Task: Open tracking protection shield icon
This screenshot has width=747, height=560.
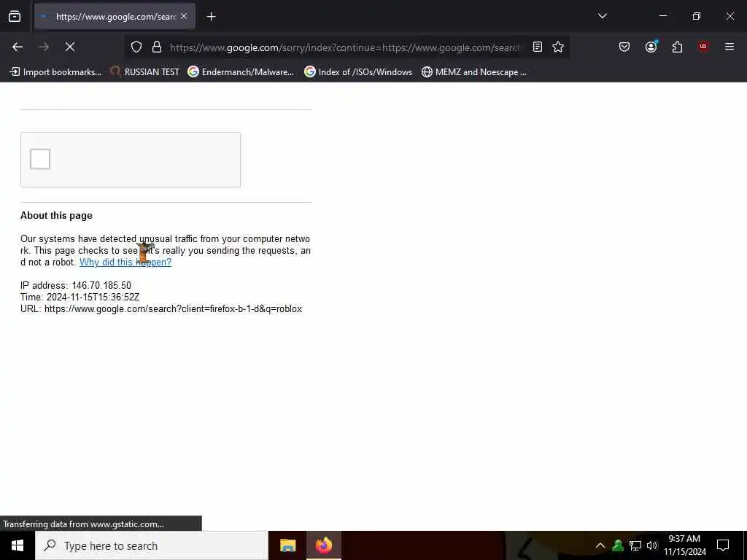Action: pos(136,47)
